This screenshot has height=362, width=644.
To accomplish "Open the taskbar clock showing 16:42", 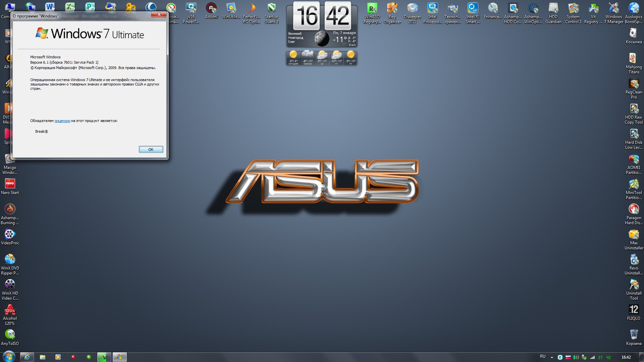I will tap(626, 357).
